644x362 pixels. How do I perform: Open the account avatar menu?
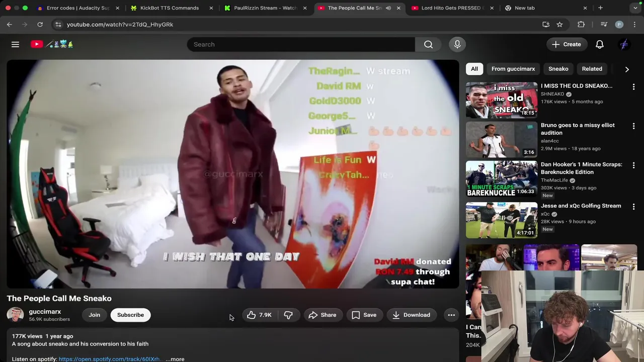pos(624,44)
